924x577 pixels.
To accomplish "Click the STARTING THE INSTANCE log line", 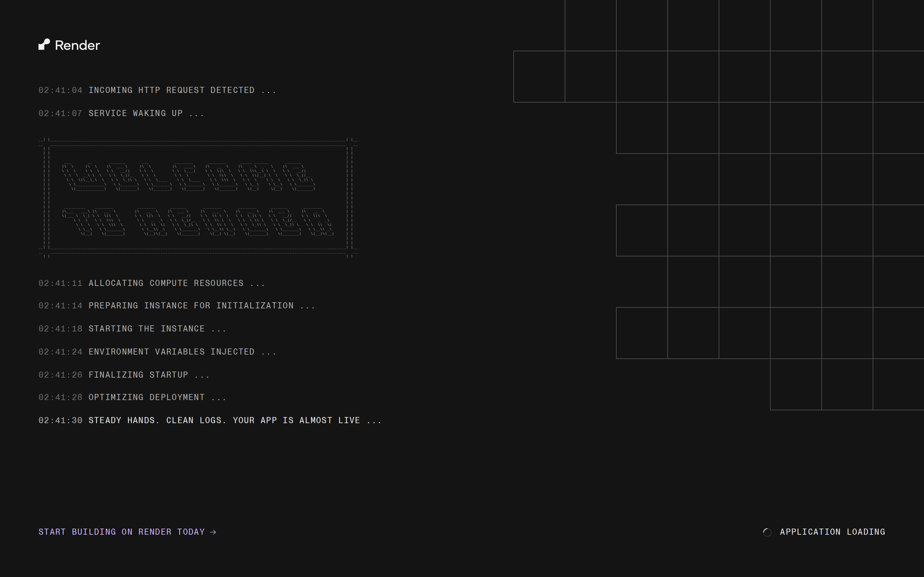I will click(132, 329).
